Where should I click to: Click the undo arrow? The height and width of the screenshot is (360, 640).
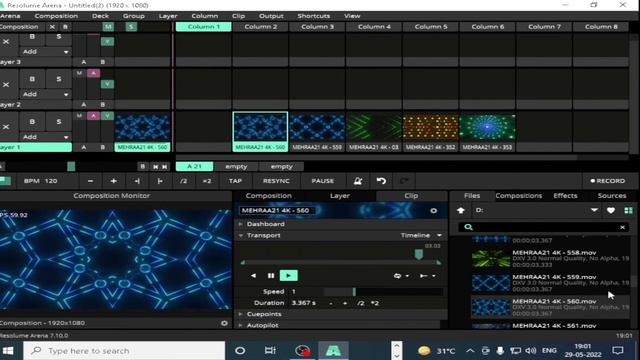point(381,181)
